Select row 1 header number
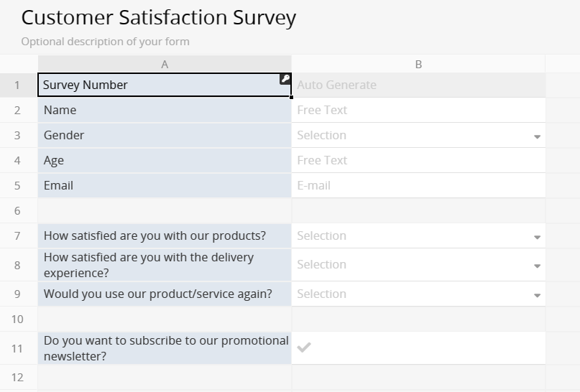The width and height of the screenshot is (580, 392). [18, 85]
